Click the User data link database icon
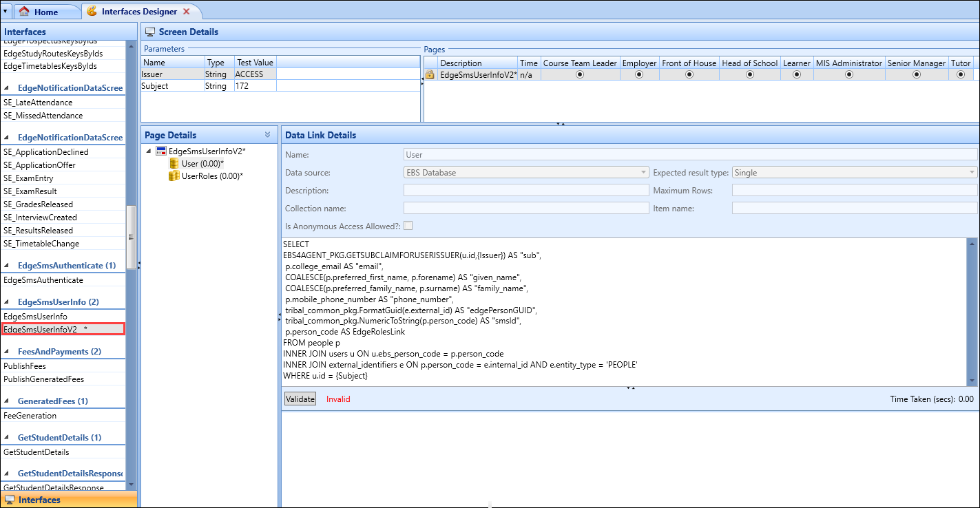 pos(174,164)
